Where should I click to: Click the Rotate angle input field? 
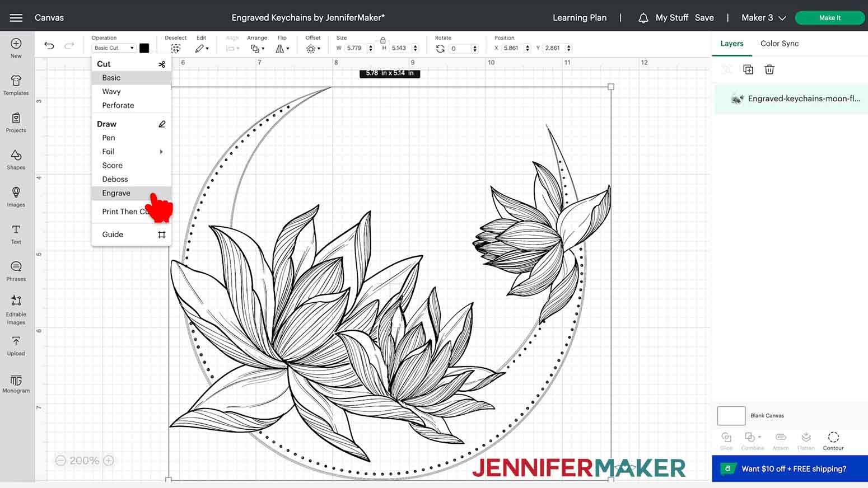tap(460, 49)
